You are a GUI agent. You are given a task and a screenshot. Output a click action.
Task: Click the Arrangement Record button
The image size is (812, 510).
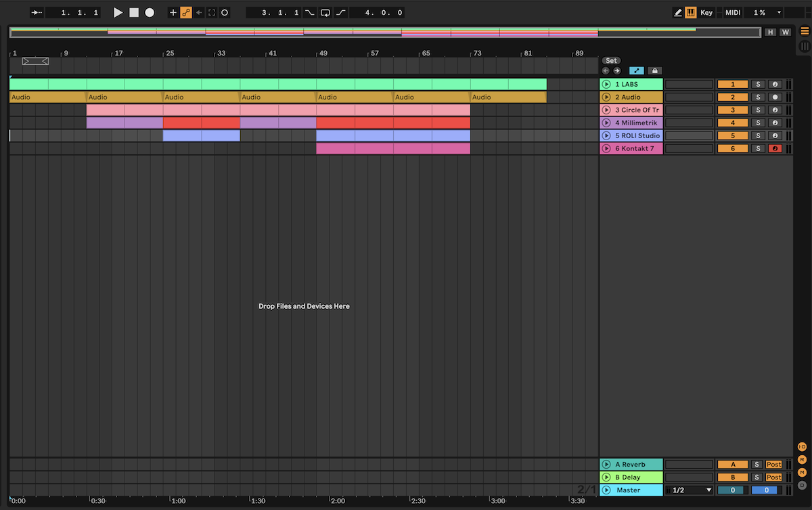click(x=150, y=12)
